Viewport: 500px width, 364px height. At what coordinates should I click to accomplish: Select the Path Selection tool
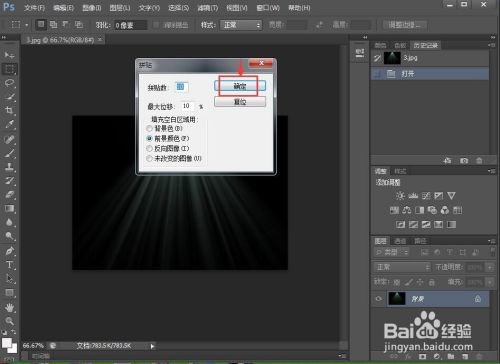9,278
